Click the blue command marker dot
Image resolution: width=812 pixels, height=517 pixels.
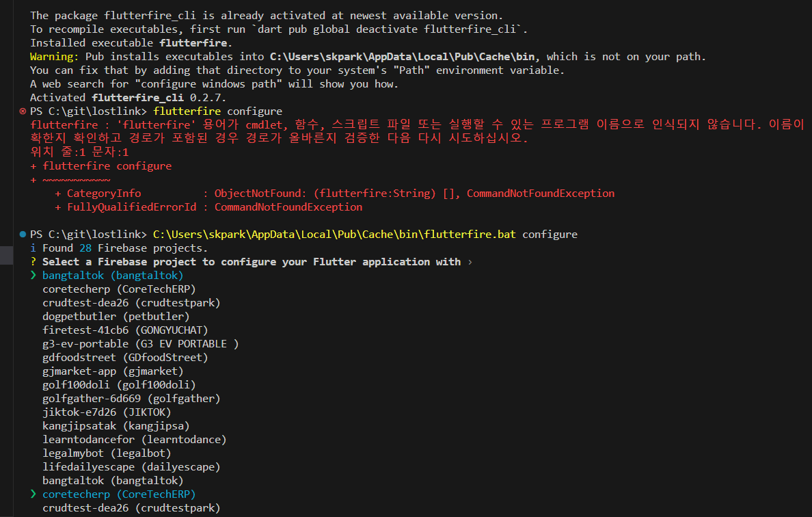pyautogui.click(x=23, y=234)
